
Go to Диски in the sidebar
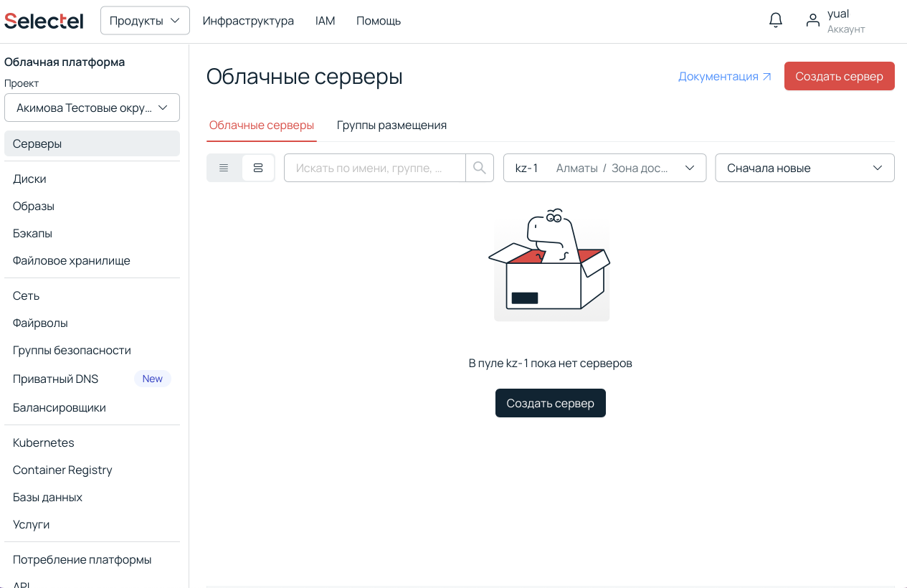click(x=92, y=179)
